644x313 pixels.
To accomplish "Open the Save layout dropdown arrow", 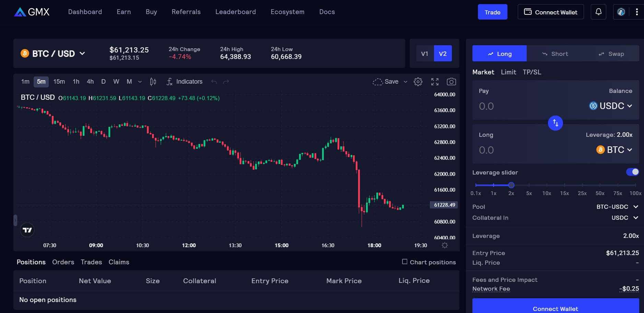I will pyautogui.click(x=405, y=82).
